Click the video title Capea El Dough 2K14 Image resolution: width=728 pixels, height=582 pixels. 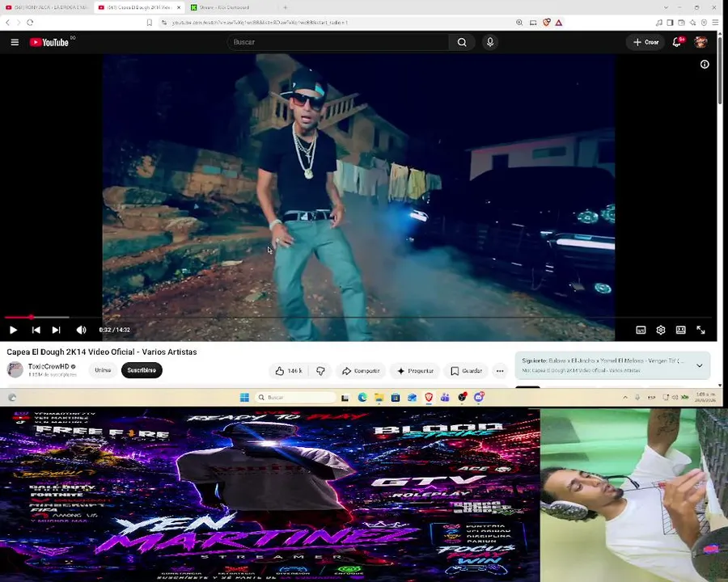[102, 352]
